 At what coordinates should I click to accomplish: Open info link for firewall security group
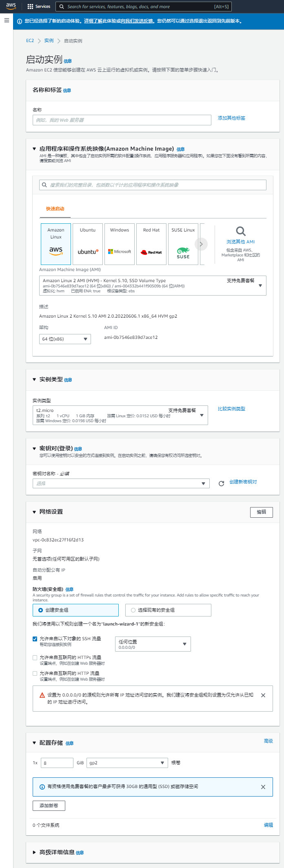coord(69,590)
